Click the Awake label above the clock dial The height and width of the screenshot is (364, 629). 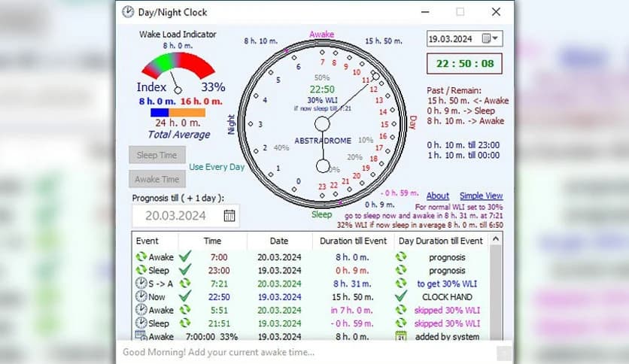pyautogui.click(x=322, y=35)
